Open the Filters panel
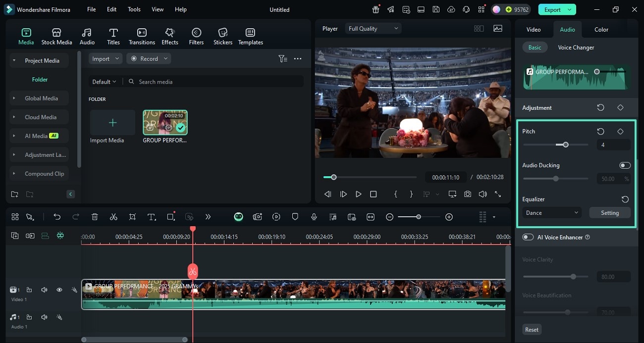This screenshot has height=343, width=644. (x=196, y=36)
